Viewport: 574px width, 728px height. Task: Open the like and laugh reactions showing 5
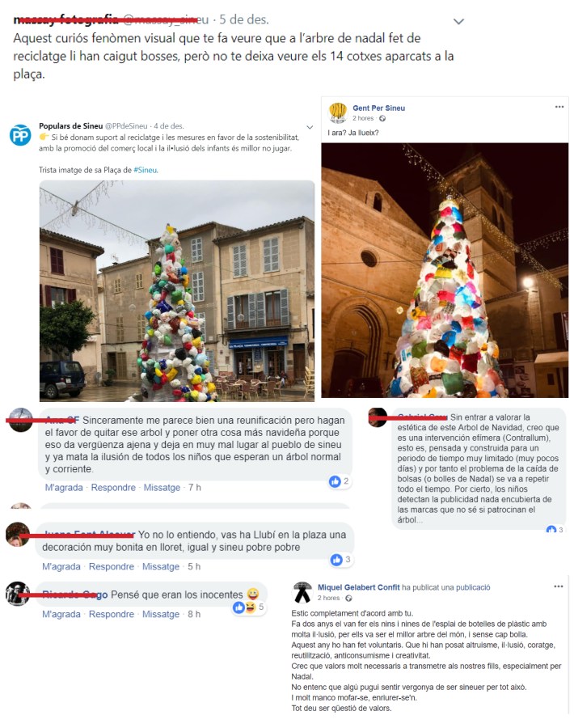point(249,607)
